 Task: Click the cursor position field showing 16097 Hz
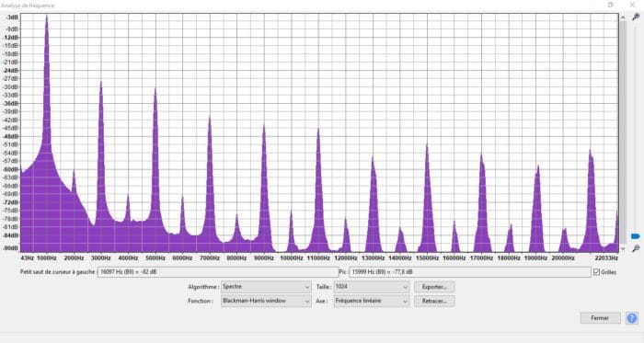point(218,272)
